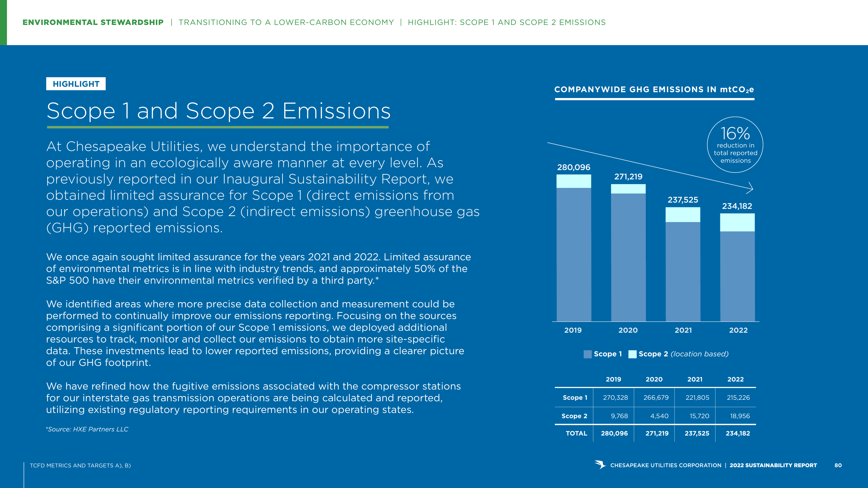868x488 pixels.
Task: Click the Scope 1 row label in the table
Action: tap(575, 398)
